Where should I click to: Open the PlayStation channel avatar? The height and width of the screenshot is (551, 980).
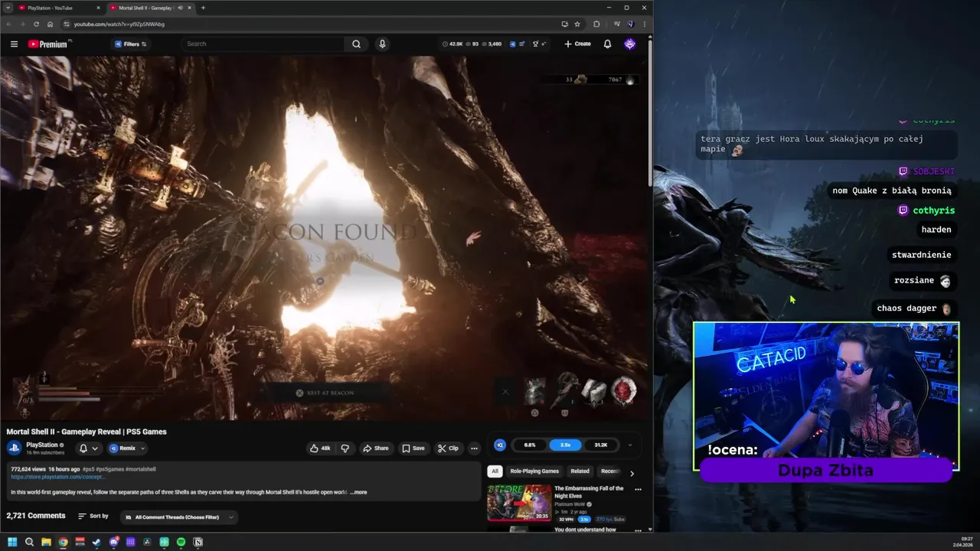click(x=15, y=448)
